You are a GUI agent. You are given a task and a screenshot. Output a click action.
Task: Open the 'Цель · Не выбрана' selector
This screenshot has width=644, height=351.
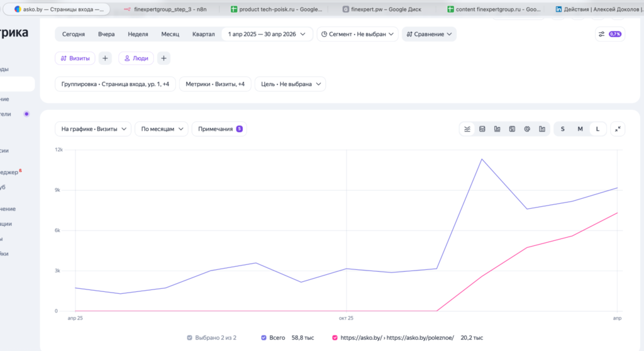[291, 84]
